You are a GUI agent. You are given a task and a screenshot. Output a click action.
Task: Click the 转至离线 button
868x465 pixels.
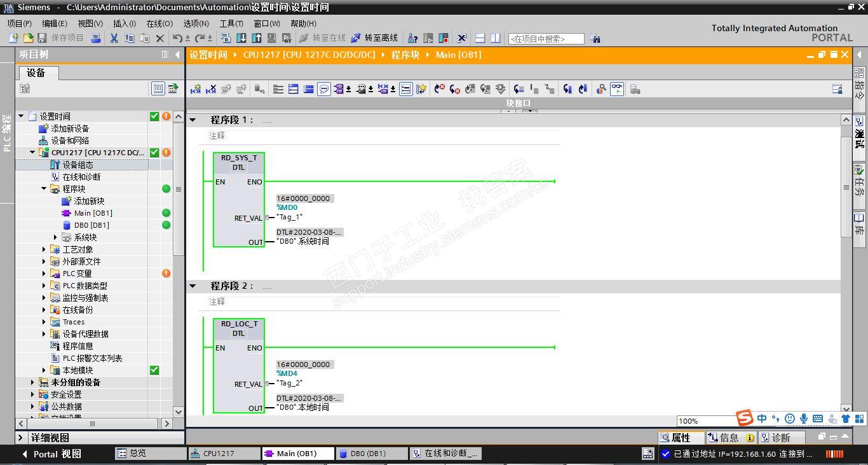coord(374,38)
